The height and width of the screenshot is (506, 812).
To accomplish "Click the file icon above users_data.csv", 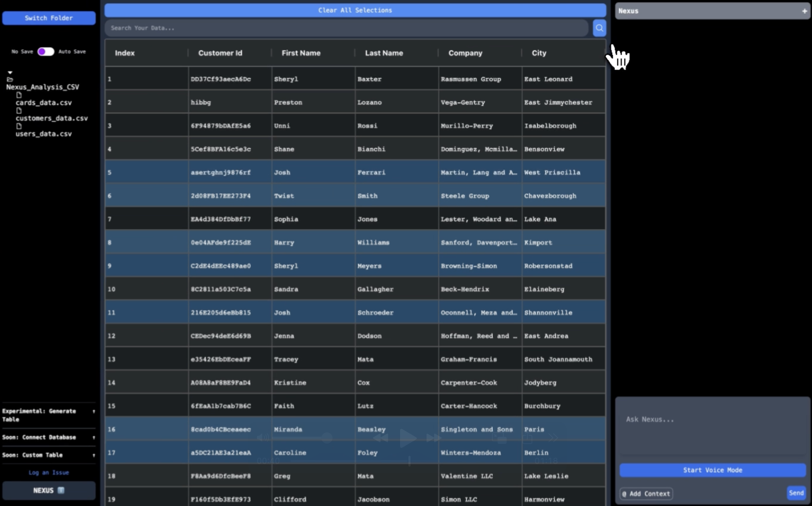I will point(19,126).
